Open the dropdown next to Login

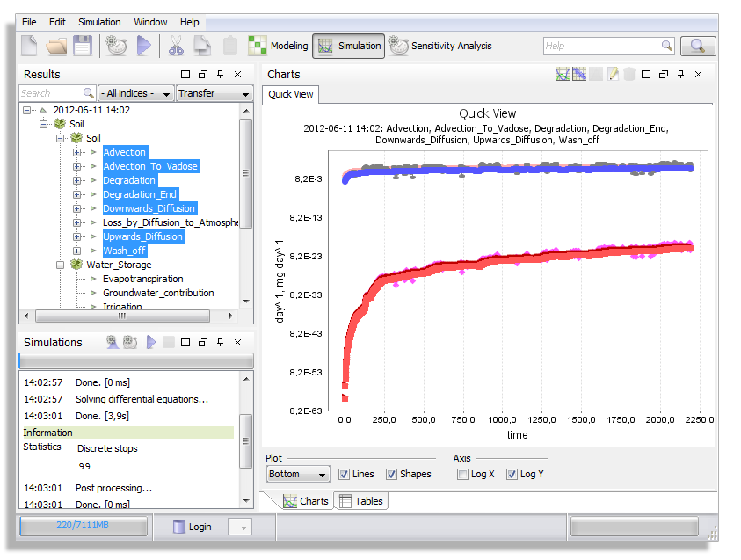240,527
